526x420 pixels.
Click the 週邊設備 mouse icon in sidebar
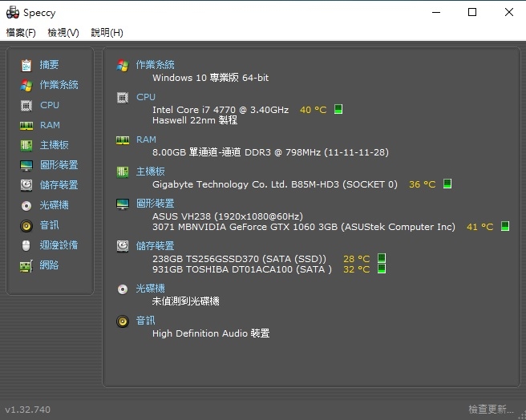[26, 245]
